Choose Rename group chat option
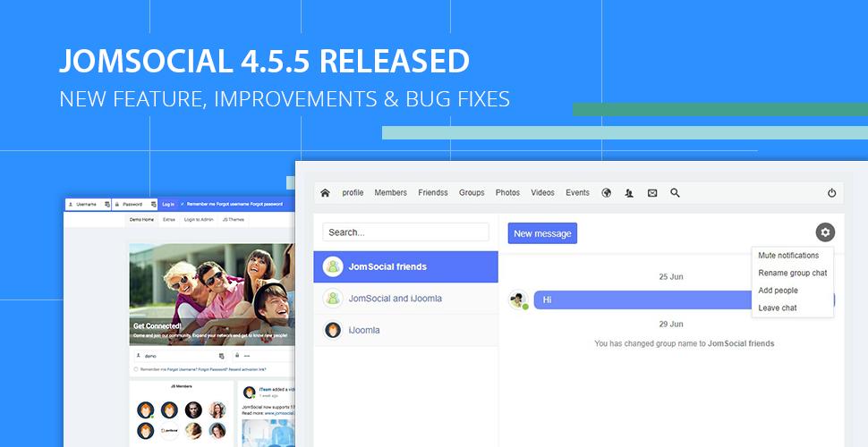 click(792, 273)
